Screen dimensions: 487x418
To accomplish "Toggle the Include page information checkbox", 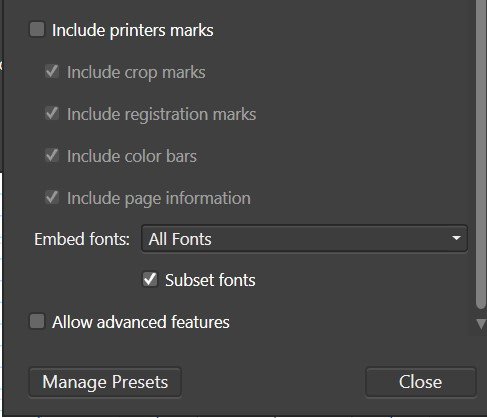I will (52, 198).
